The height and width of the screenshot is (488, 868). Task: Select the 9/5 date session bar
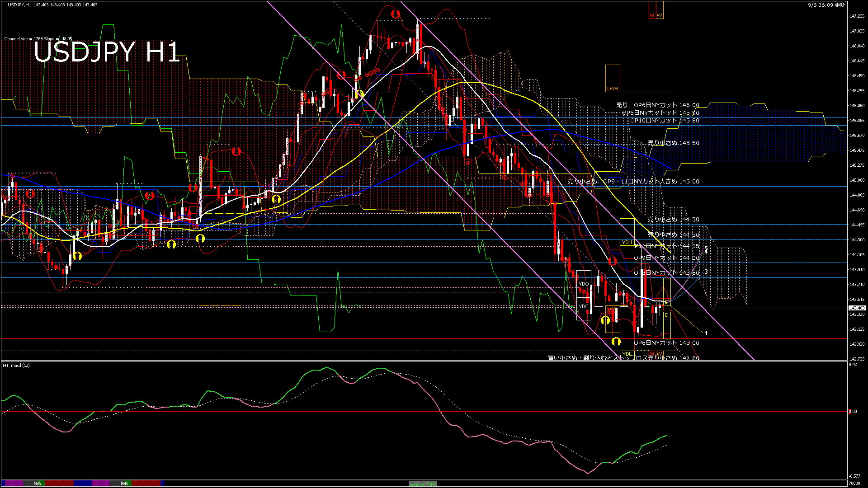tap(38, 483)
